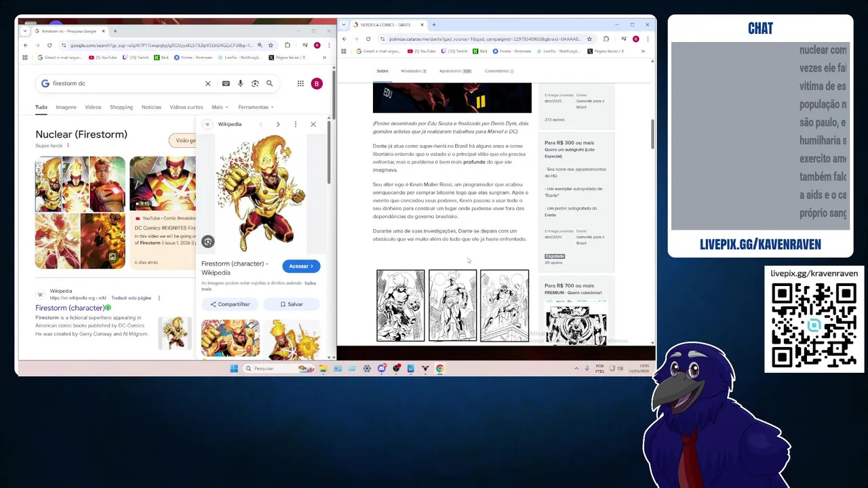
Task: Reload the Google search page
Action: pos(50,45)
